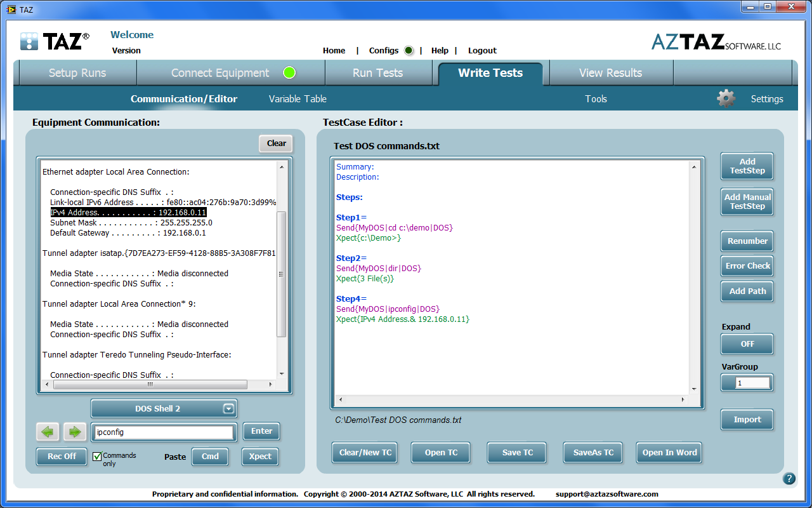The image size is (812, 508).
Task: Click the Equipment Communication horizontal scrollbar
Action: point(150,385)
